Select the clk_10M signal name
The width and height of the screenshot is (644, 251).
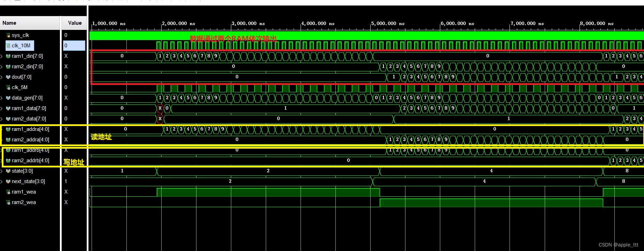[21, 46]
